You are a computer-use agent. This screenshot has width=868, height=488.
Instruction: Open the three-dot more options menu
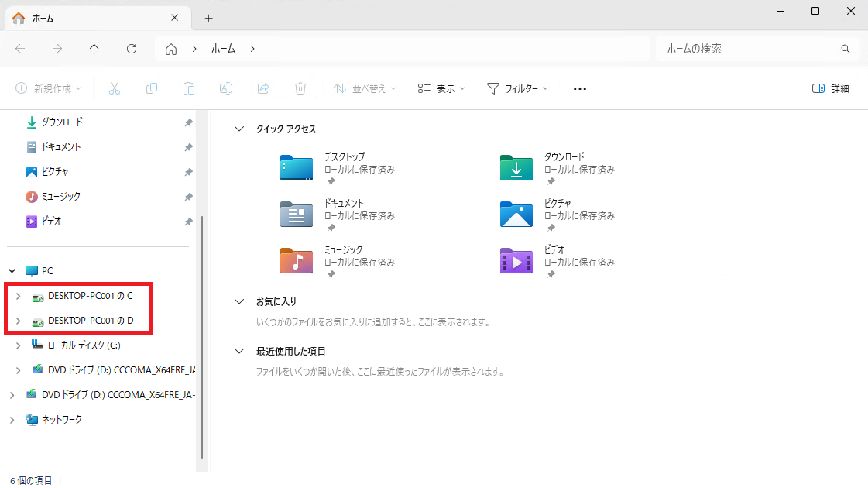580,88
